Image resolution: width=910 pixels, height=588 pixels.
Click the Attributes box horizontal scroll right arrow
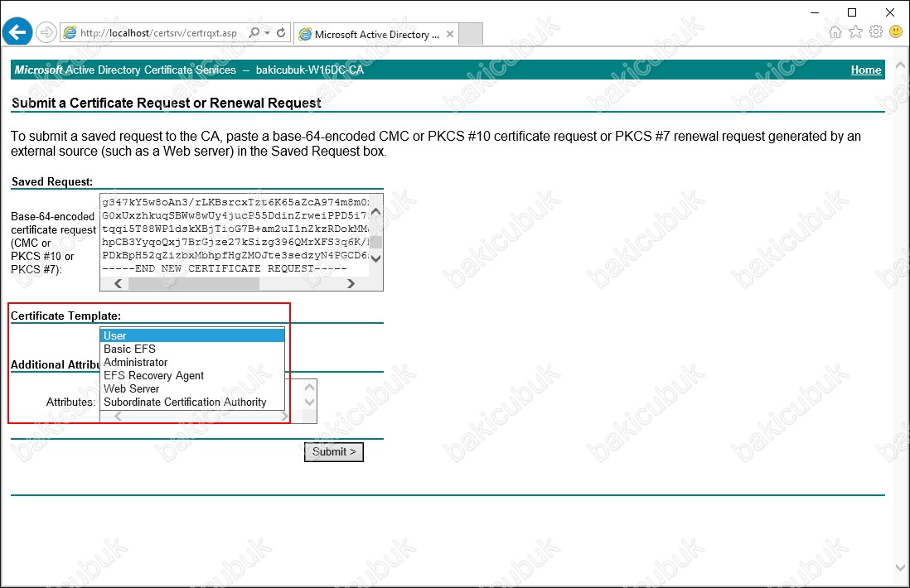click(284, 417)
